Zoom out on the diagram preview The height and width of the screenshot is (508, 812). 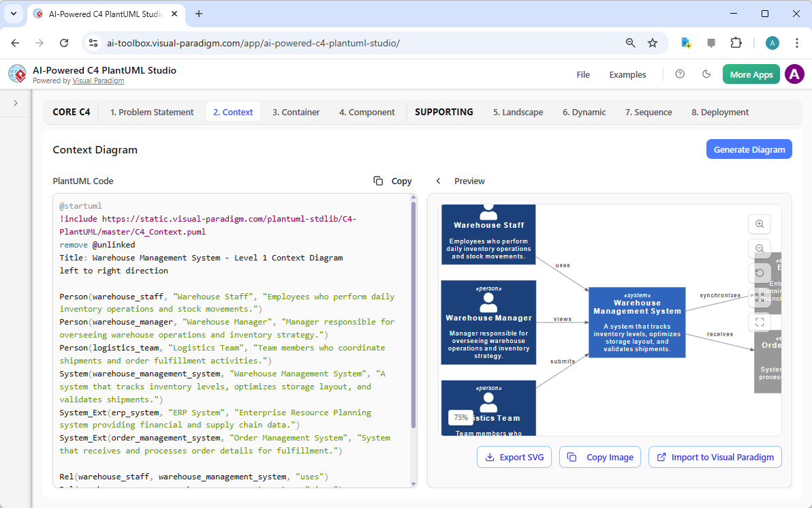759,248
